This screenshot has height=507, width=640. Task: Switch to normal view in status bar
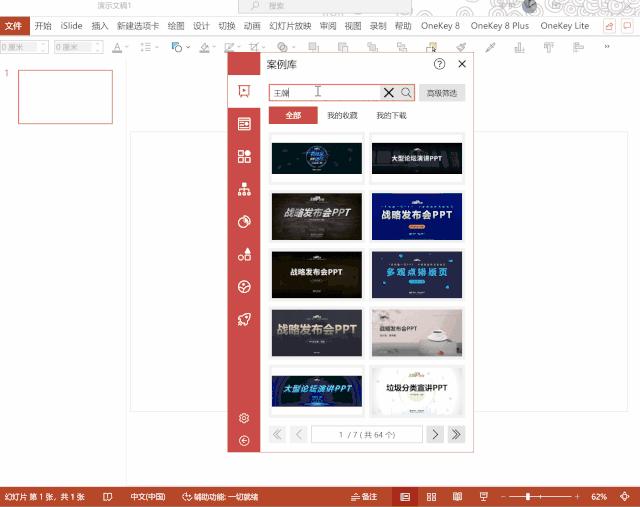click(x=405, y=497)
